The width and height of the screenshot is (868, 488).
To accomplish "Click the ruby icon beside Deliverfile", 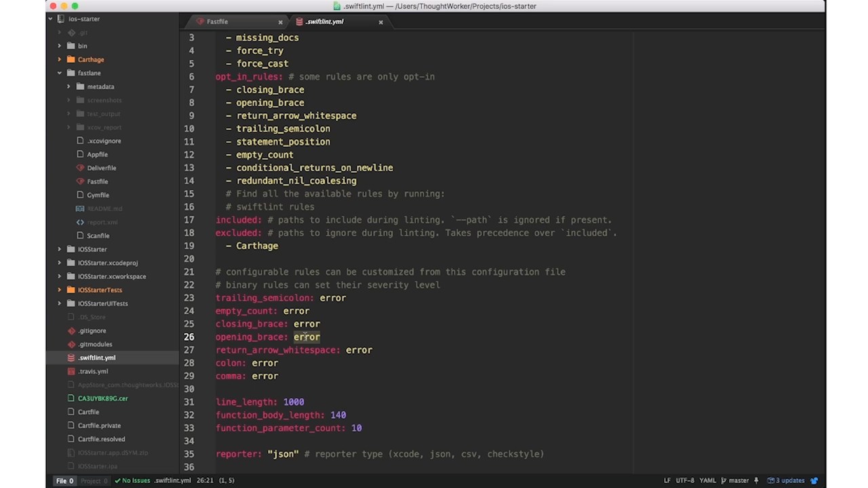I will (80, 168).
